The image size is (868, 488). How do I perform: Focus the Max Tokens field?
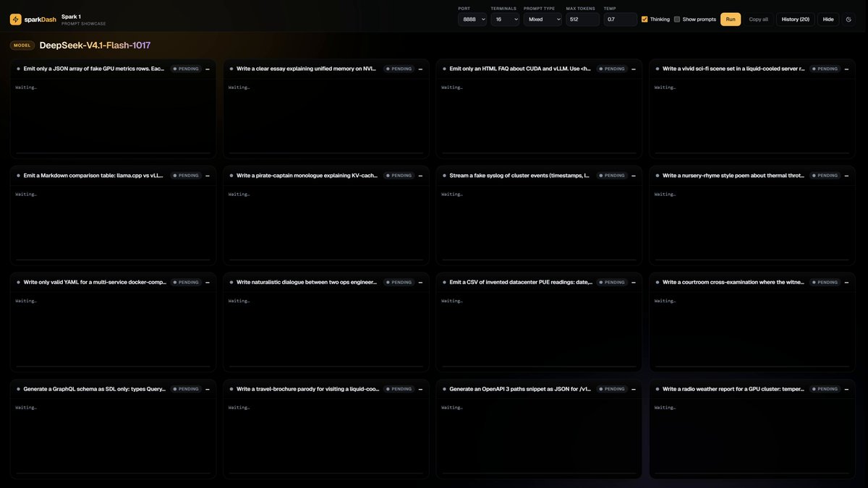(x=583, y=20)
